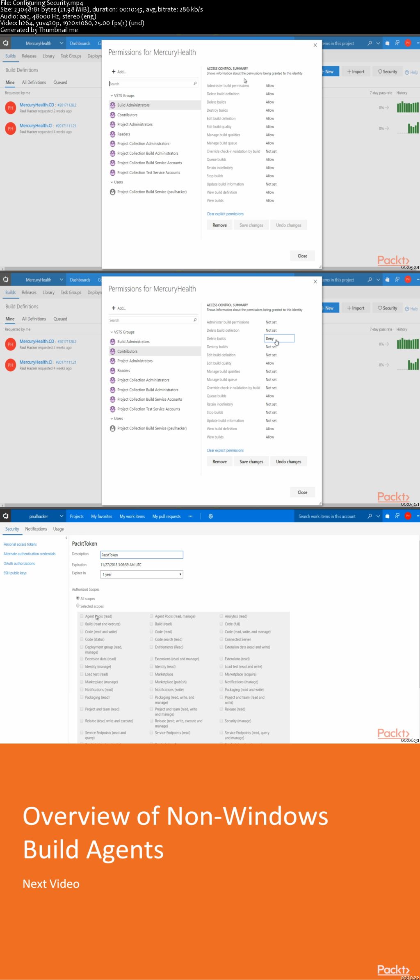Open the ellipsis menu beside My pull requests

(x=190, y=516)
